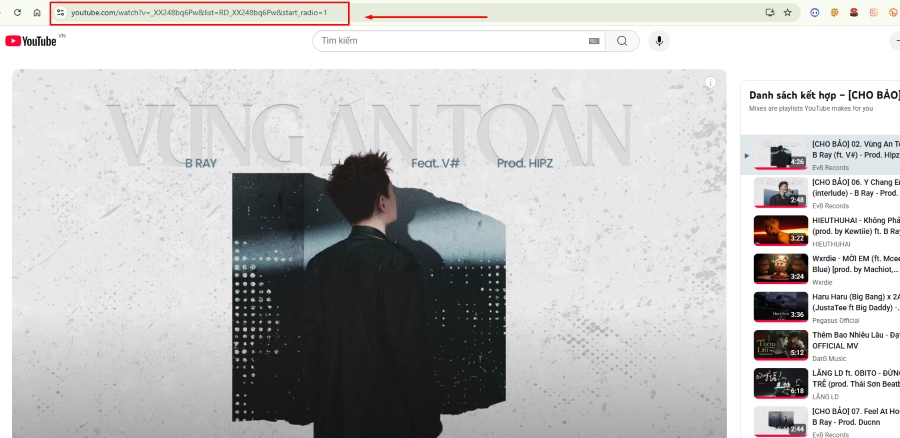Click the thumbnail with 3:36 duration
This screenshot has width=900, height=438.
[781, 307]
